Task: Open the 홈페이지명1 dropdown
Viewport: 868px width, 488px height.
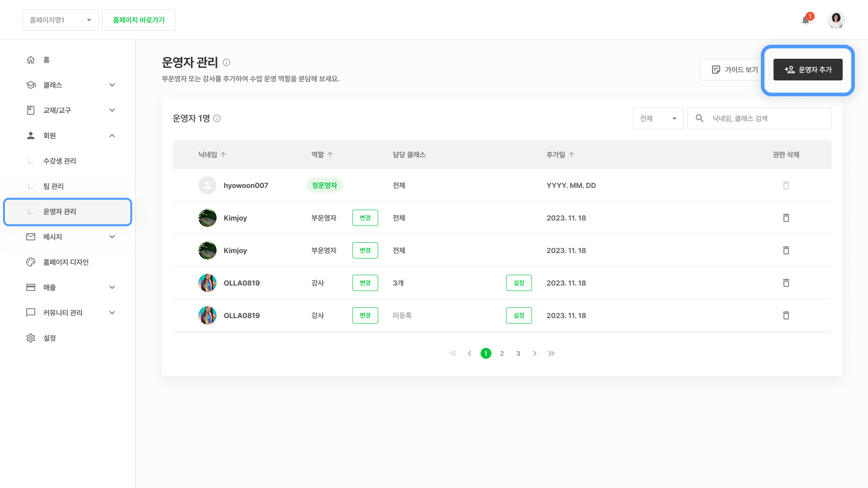Action: pos(61,20)
